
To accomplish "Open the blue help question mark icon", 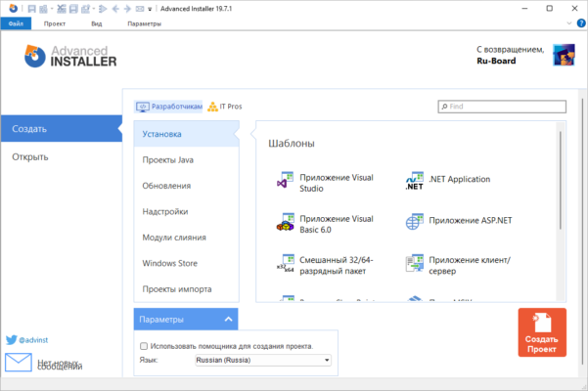I will coord(581,23).
